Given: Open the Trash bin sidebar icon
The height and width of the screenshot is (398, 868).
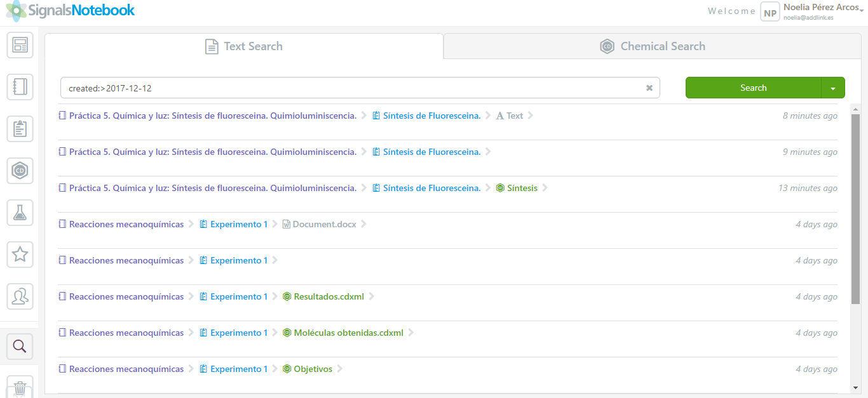Looking at the screenshot, I should (20, 387).
